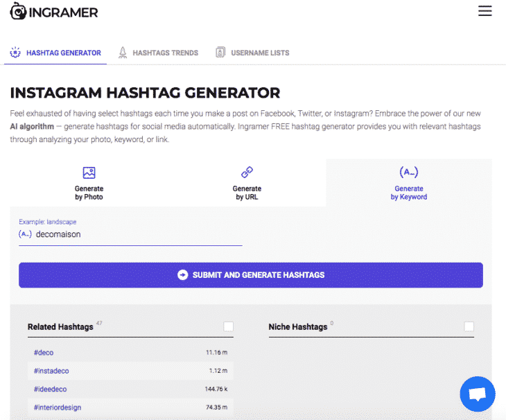Screen dimensions: 506x420
Task: Select the #instadeco hashtag entry
Action: point(130,371)
